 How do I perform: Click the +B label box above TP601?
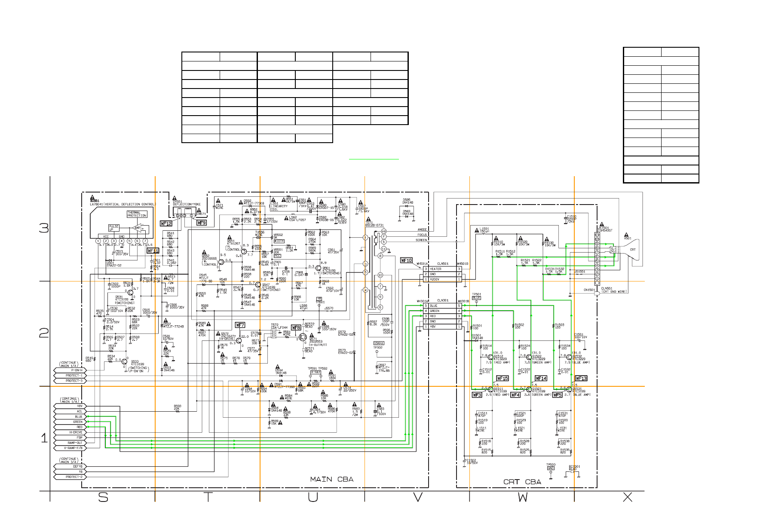click(319, 299)
